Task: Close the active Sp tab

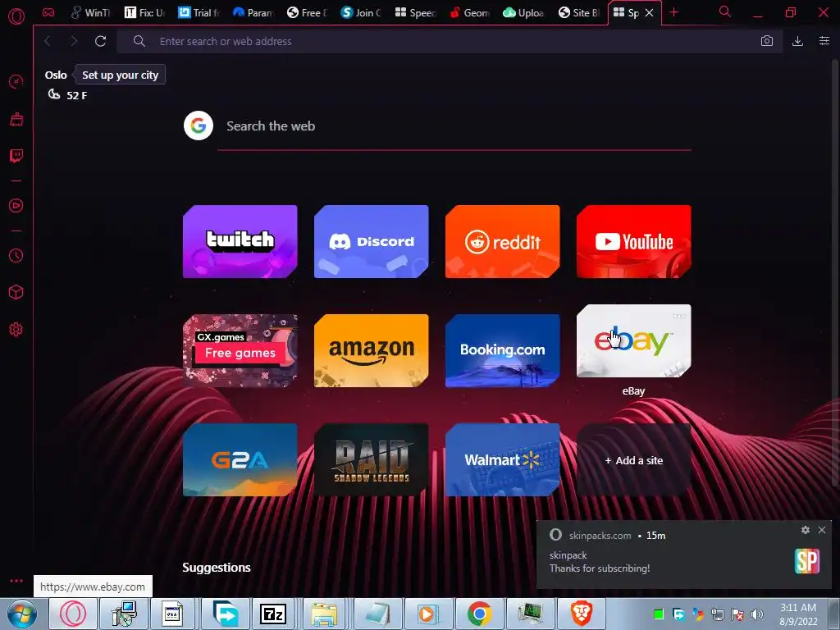Action: pyautogui.click(x=650, y=13)
